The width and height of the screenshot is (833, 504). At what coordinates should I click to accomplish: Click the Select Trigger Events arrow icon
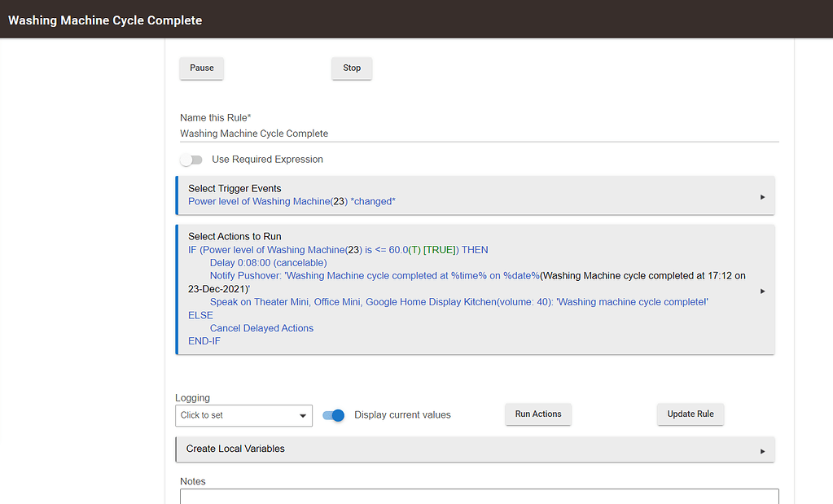(762, 197)
